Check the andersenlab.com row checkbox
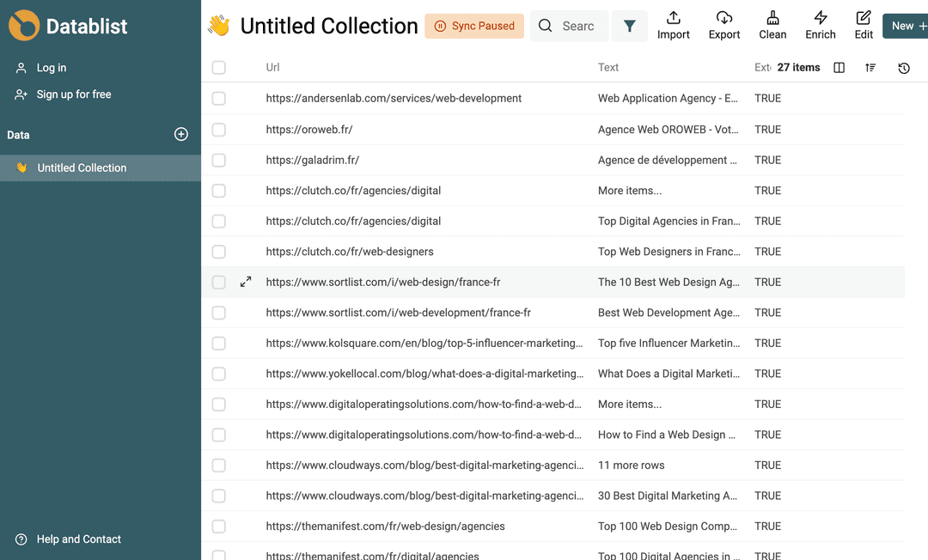The image size is (928, 560). (218, 98)
